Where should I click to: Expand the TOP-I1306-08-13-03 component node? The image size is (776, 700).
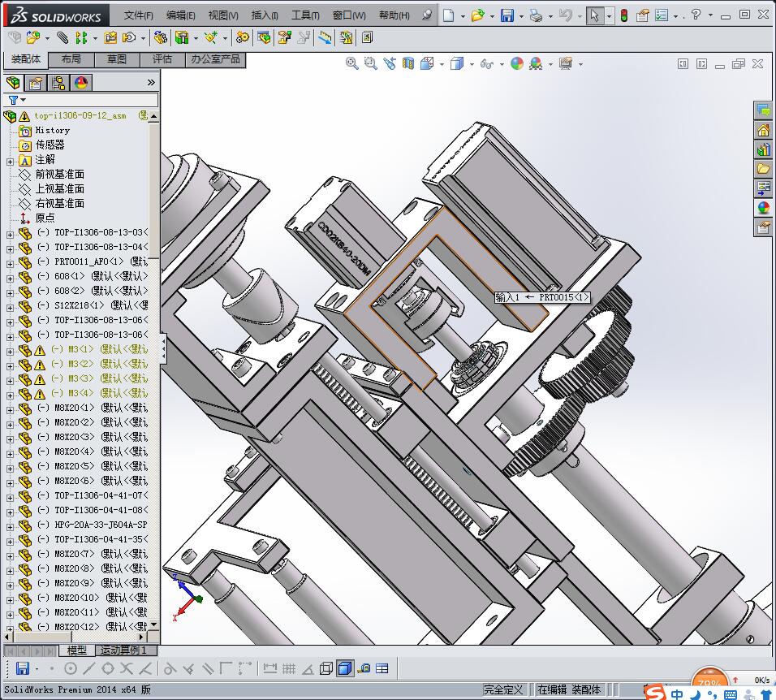pyautogui.click(x=10, y=234)
